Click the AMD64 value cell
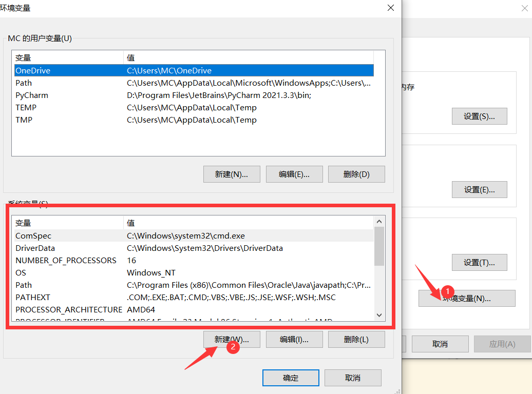532x394 pixels. click(x=141, y=309)
